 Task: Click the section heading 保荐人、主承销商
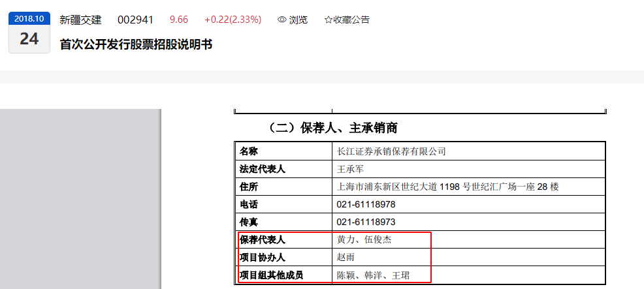pos(349,128)
